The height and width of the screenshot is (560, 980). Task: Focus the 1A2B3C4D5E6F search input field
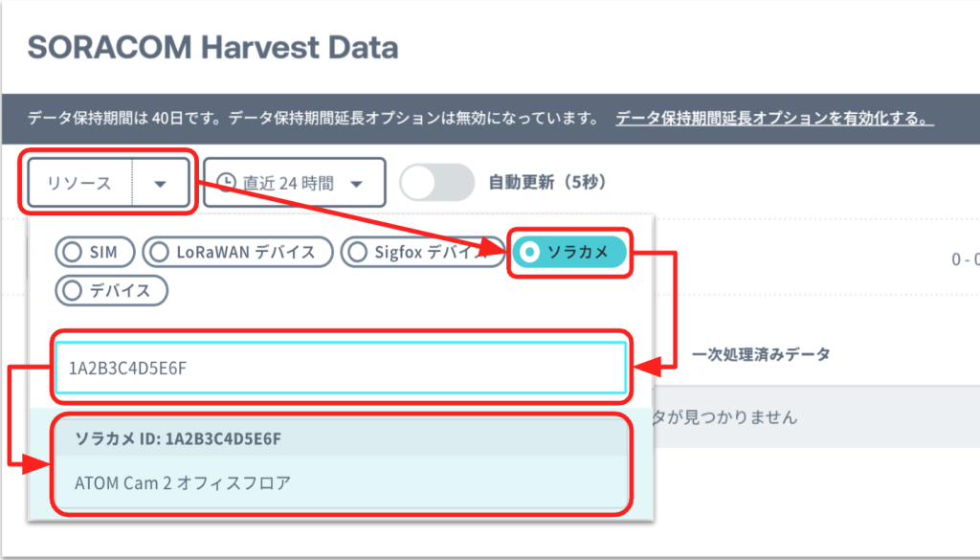tap(342, 368)
